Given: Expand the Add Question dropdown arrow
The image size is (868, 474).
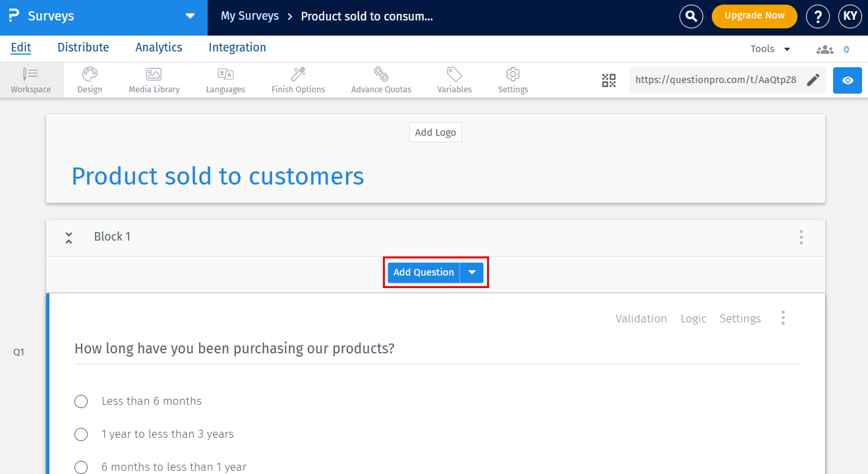Looking at the screenshot, I should tap(472, 273).
